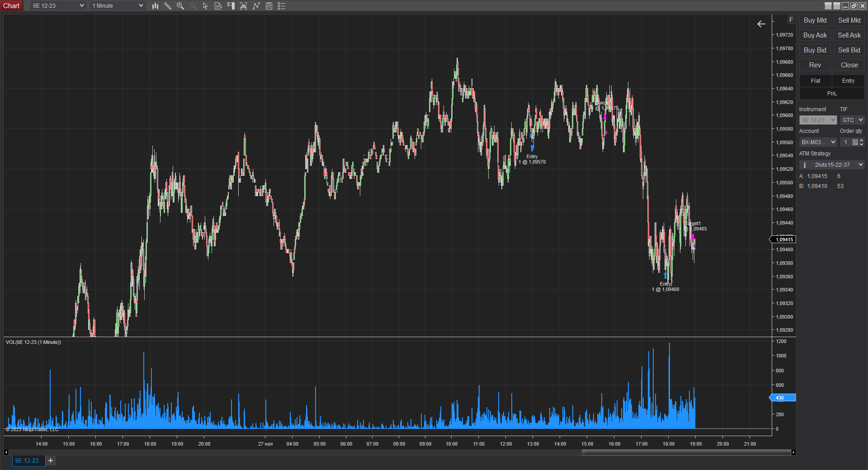Switch to the arrow cursor tool
The height and width of the screenshot is (470, 868).
pyautogui.click(x=205, y=6)
